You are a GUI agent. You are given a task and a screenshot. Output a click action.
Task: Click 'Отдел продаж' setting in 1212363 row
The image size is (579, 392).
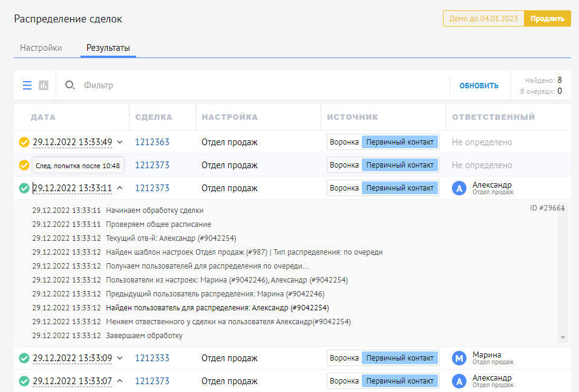229,142
